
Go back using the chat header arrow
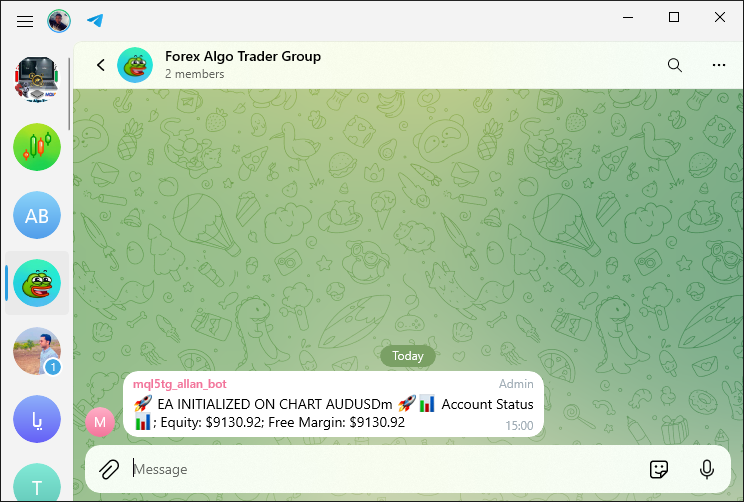coord(101,65)
